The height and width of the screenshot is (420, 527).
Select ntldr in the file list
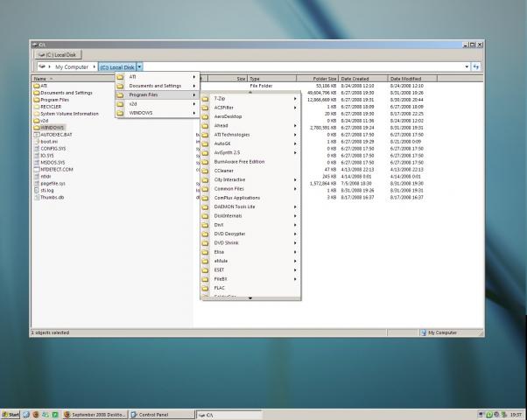click(42, 177)
